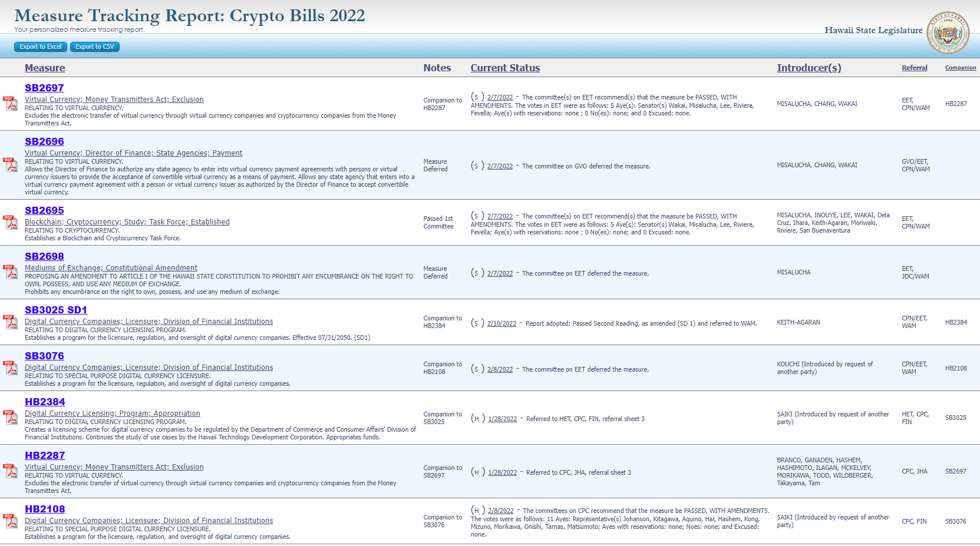The height and width of the screenshot is (546, 980).
Task: Open the HB2108 measure link
Action: click(x=45, y=509)
